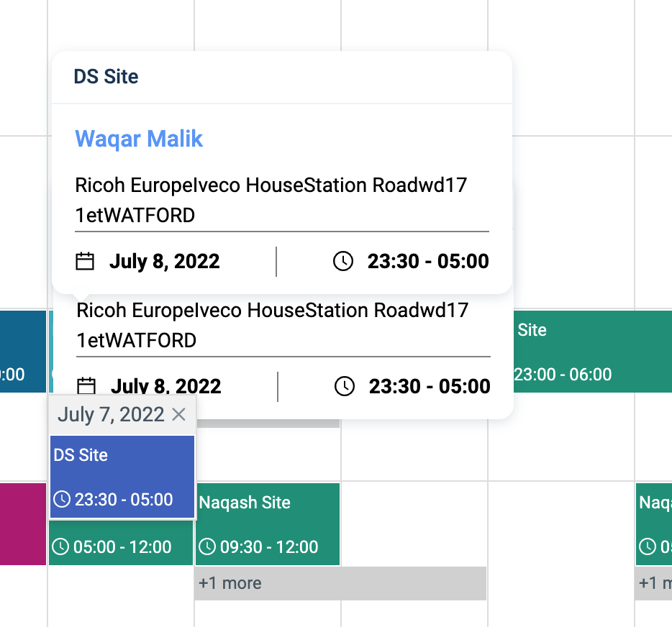This screenshot has height=627, width=672.
Task: Click the clock icon on the Naqash Site event
Action: tap(207, 546)
